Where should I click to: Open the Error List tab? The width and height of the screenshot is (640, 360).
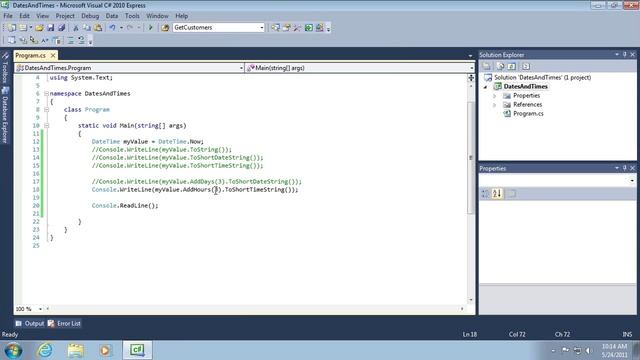pyautogui.click(x=64, y=323)
